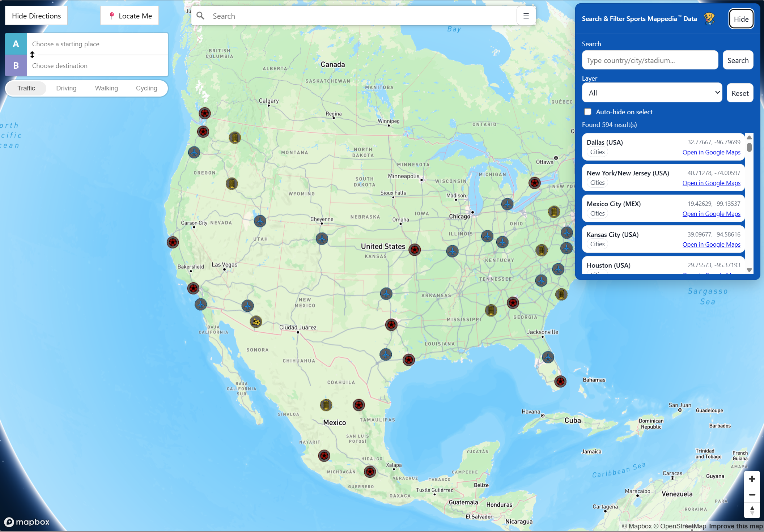This screenshot has width=764, height=532.
Task: Click the Hide Directions button
Action: (x=36, y=16)
